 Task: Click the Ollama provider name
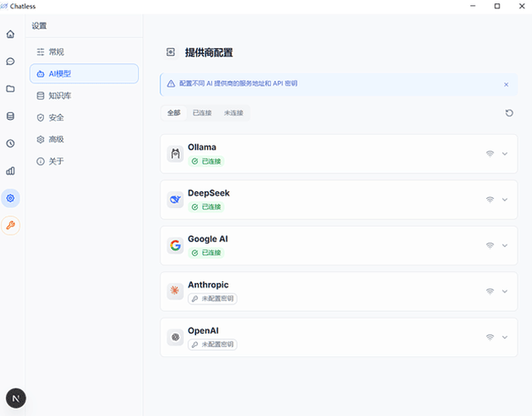tap(202, 147)
